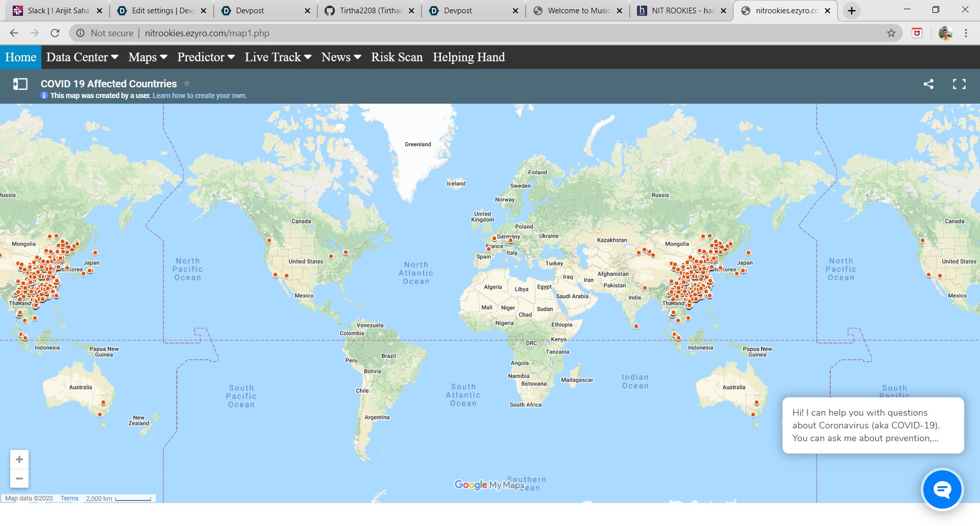Close the NIT ROOKIES tab
Screen dimensions: 980x526
click(x=723, y=11)
